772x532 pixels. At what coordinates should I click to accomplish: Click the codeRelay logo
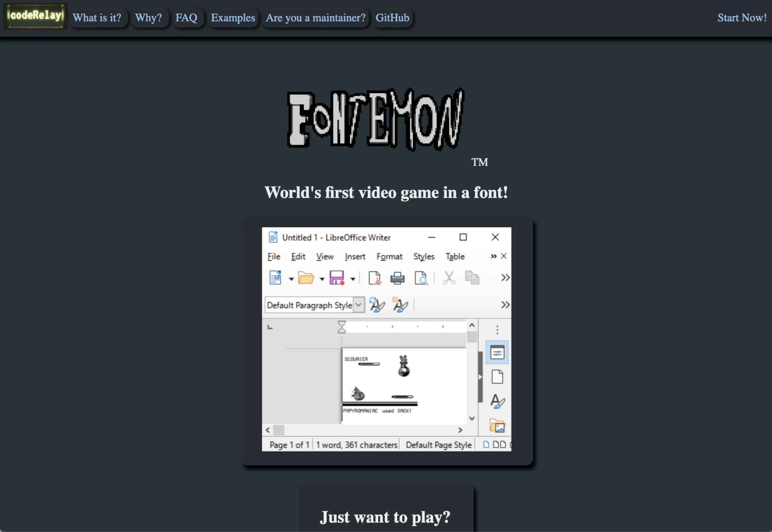pyautogui.click(x=36, y=17)
